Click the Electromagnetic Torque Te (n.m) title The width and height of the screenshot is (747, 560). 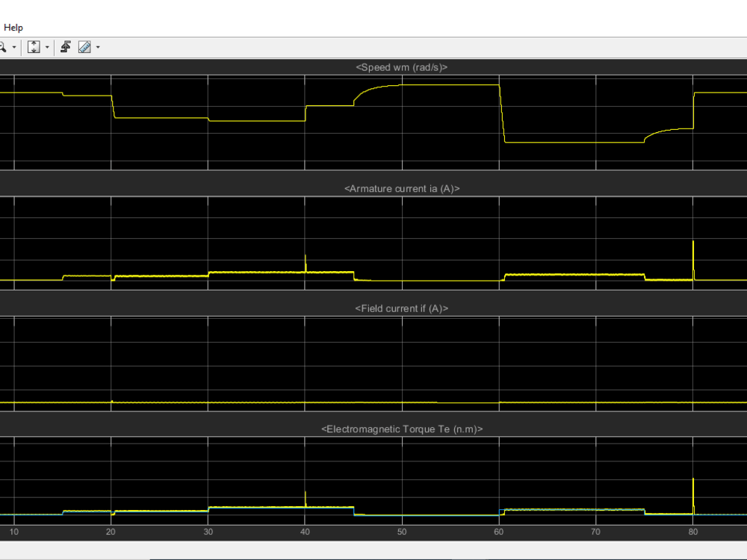402,429
